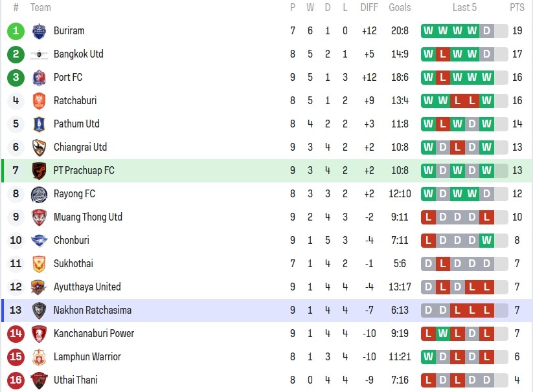Click the Port FC club logo
Viewport: 533px width, 392px height.
pos(39,78)
